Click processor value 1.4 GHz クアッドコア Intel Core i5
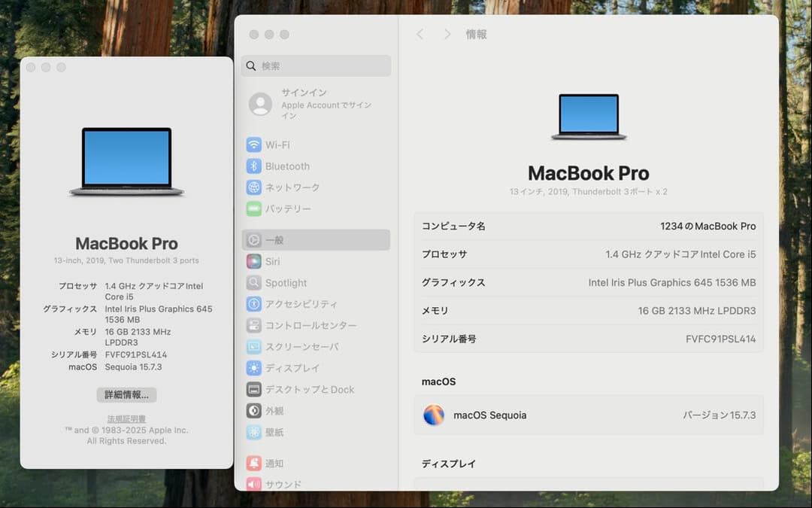The image size is (812, 508). pos(680,254)
